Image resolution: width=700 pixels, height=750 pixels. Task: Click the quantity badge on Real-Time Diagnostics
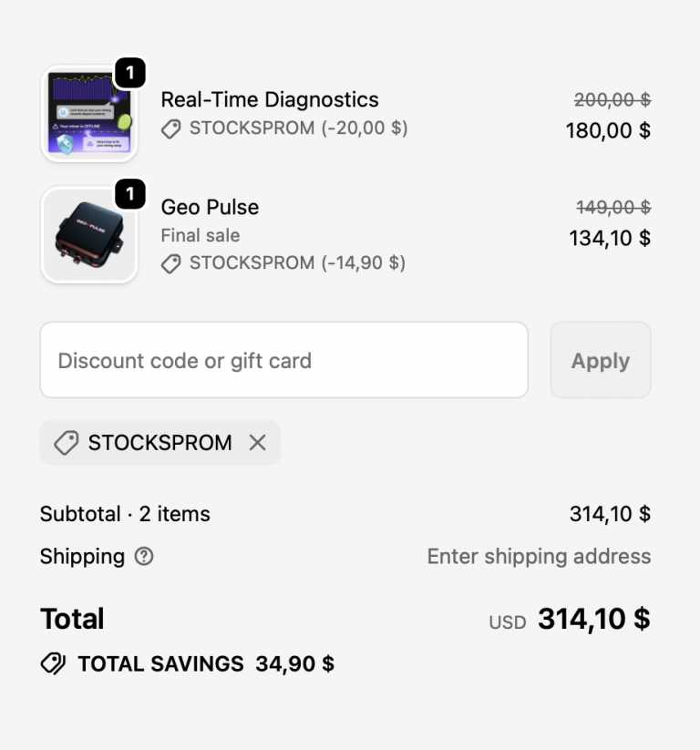pyautogui.click(x=130, y=74)
